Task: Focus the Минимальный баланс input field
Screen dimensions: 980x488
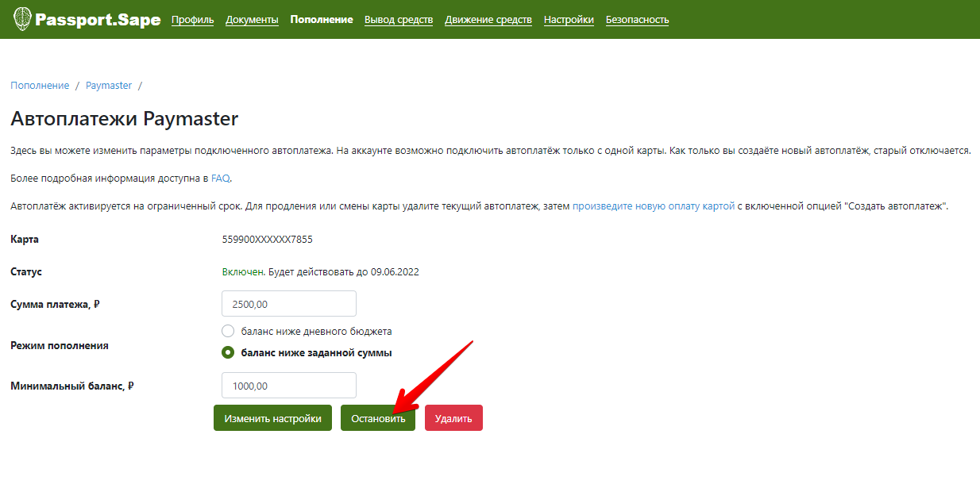Action: coord(289,386)
